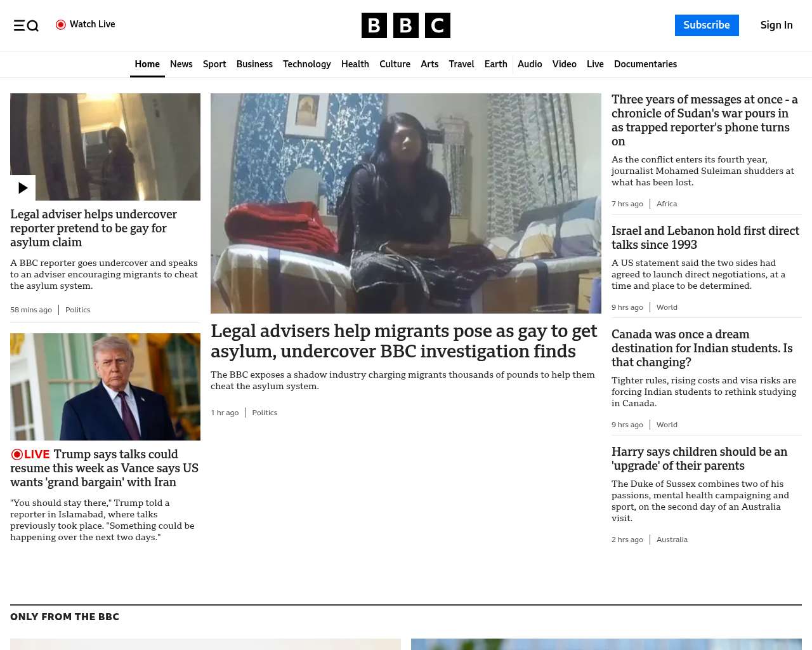Click 'As the conflict enters its fourth year' summary
The image size is (812, 650).
tap(703, 171)
